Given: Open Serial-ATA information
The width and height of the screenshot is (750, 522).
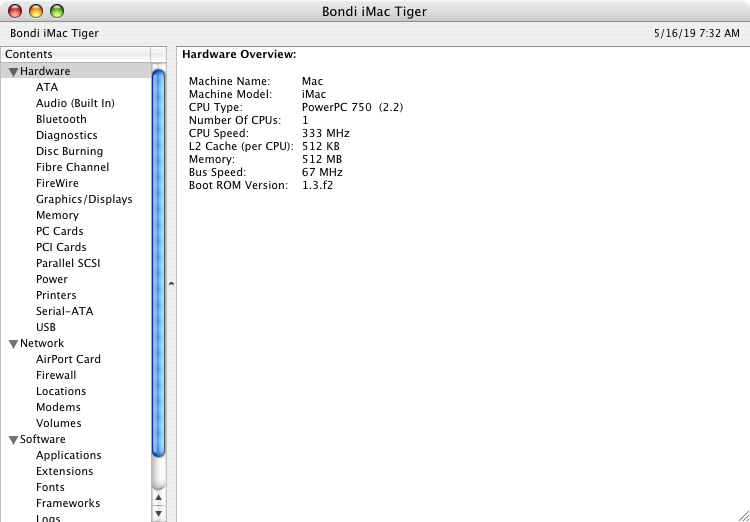Looking at the screenshot, I should tap(65, 311).
